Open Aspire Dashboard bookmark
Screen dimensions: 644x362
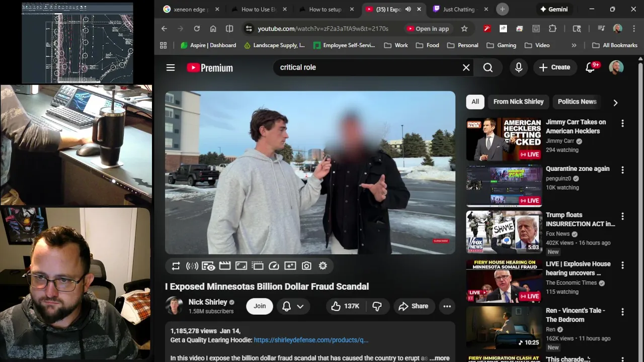click(x=208, y=45)
